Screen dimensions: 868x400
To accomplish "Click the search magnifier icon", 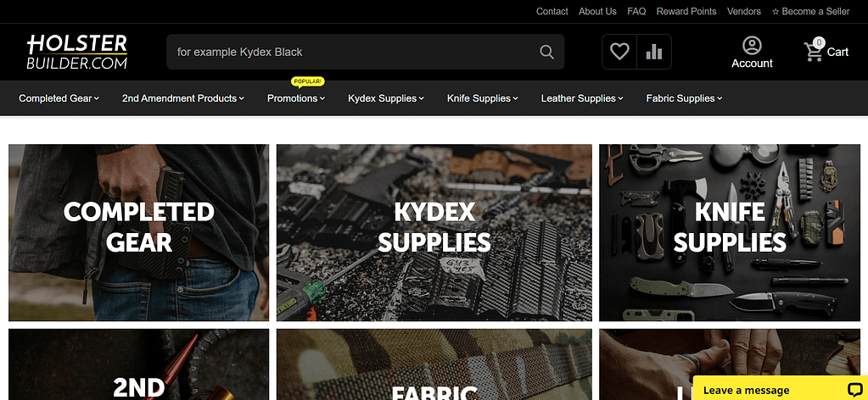I will click(x=546, y=52).
